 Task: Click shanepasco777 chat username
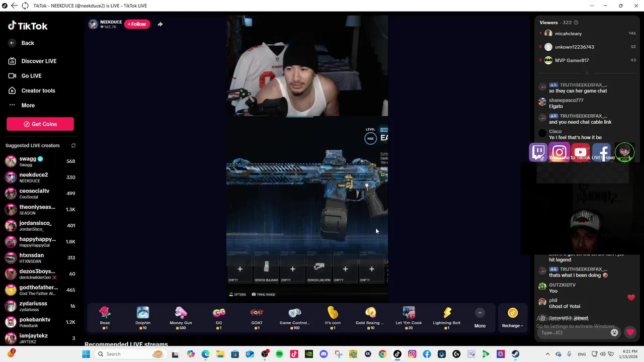[x=566, y=100]
